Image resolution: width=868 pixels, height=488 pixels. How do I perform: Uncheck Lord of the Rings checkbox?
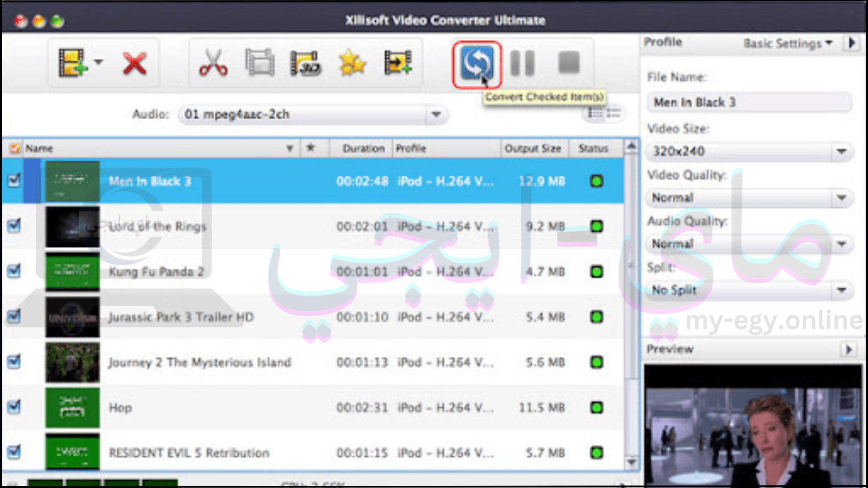(14, 225)
